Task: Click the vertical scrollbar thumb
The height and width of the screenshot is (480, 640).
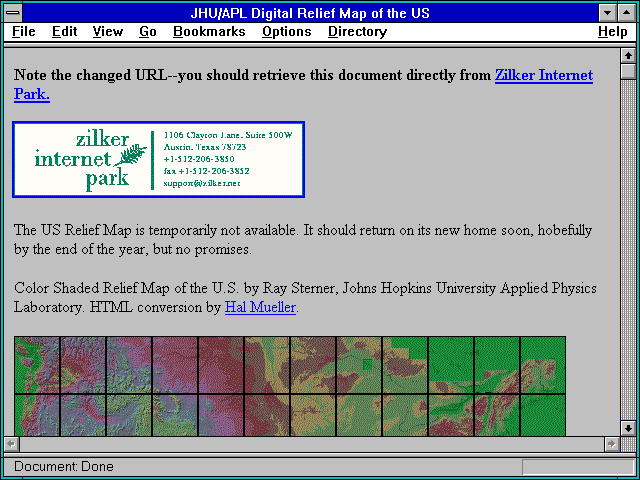Action: pyautogui.click(x=628, y=71)
